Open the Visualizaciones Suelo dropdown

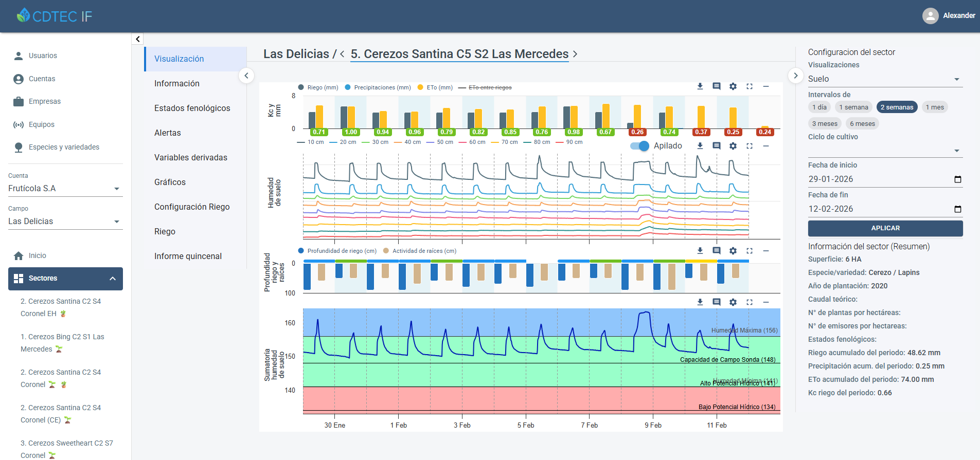click(x=884, y=79)
